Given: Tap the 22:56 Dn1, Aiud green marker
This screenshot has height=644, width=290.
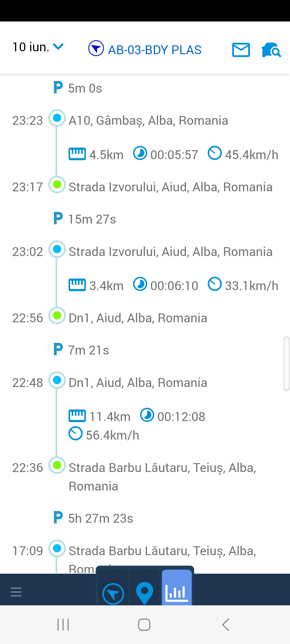Looking at the screenshot, I should point(57,316).
